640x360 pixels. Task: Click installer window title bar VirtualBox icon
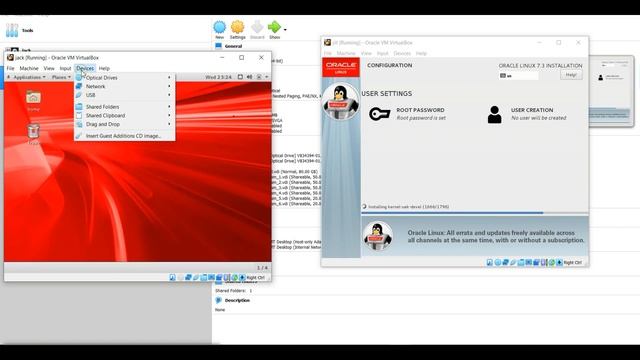pos(327,42)
